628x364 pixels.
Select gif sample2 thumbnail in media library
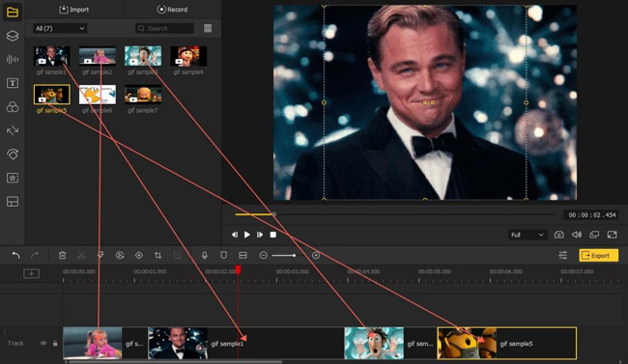(x=98, y=56)
